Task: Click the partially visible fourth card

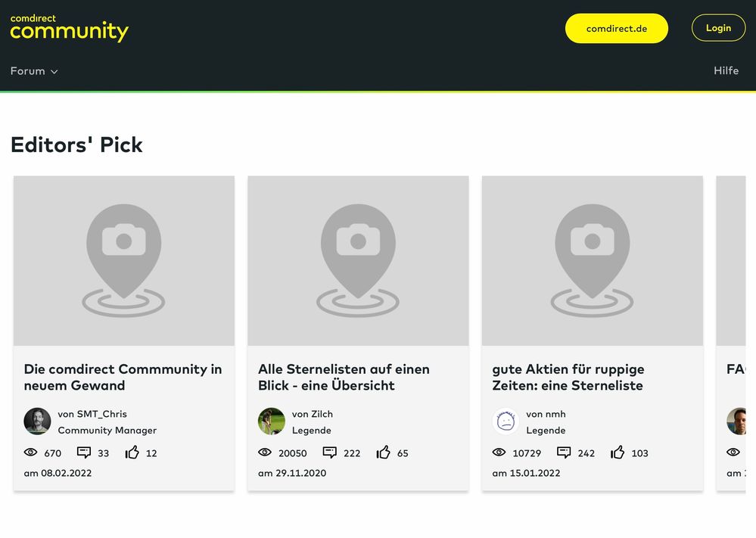Action: click(736, 333)
